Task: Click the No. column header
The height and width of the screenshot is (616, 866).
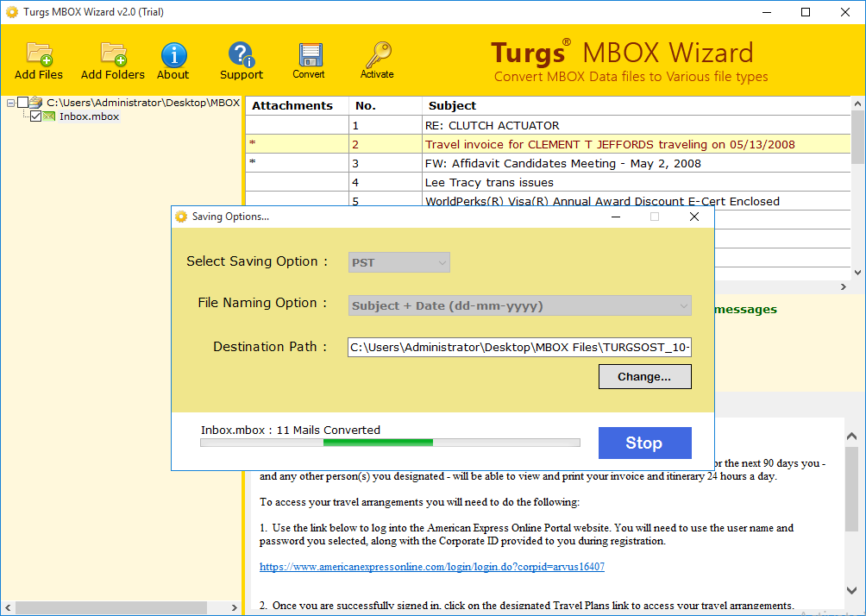Action: tap(386, 105)
